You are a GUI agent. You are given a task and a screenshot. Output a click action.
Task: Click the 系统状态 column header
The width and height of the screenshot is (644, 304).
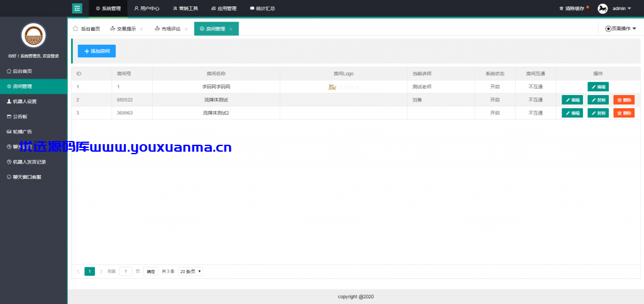[495, 74]
